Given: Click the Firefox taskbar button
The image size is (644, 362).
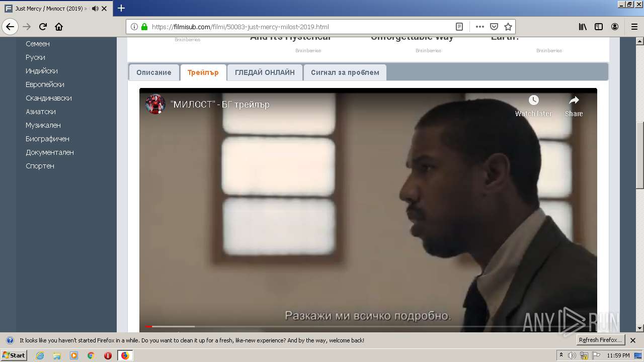Looking at the screenshot, I should point(125,355).
